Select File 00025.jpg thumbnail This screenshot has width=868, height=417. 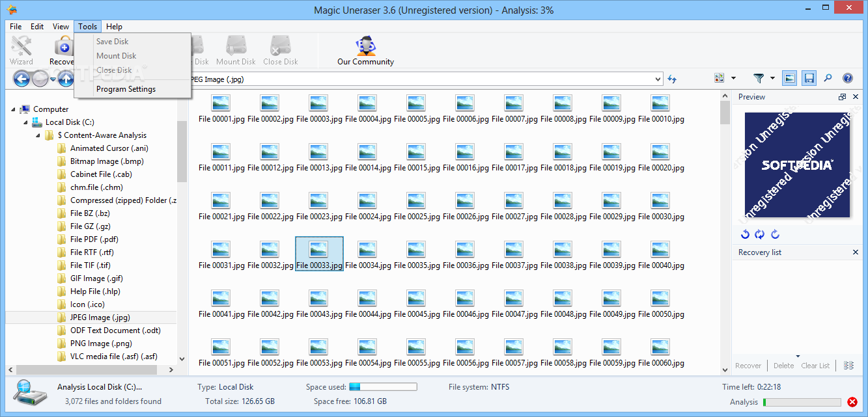[417, 207]
